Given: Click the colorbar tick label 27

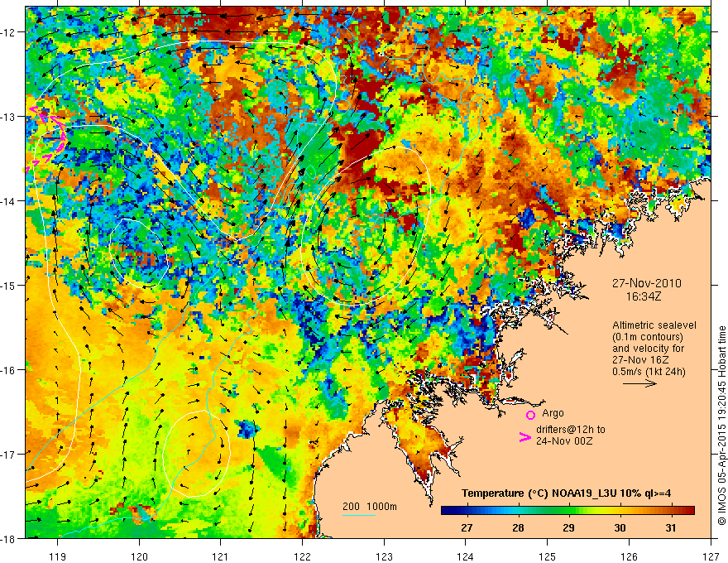Looking at the screenshot, I should click(x=467, y=528).
